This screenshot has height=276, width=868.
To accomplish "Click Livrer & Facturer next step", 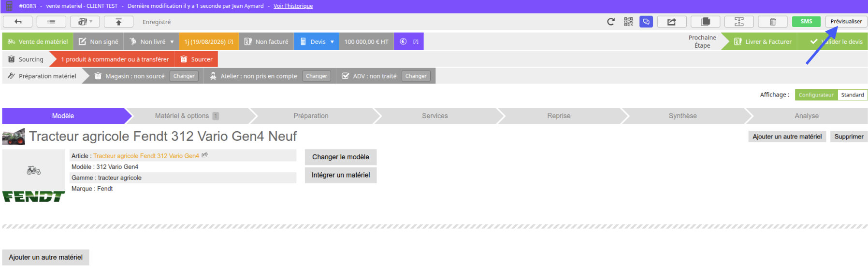I will click(x=763, y=41).
